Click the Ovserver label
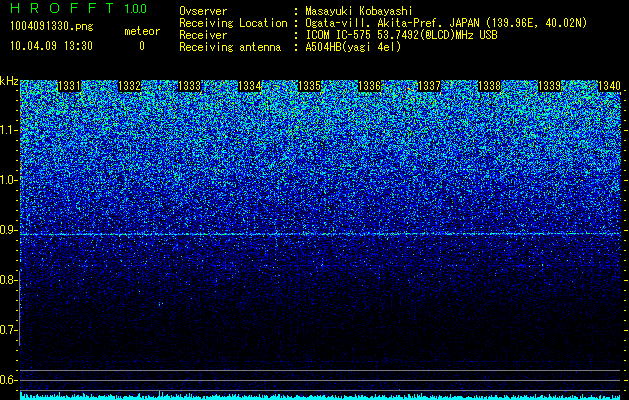The width and height of the screenshot is (629, 400). [203, 11]
